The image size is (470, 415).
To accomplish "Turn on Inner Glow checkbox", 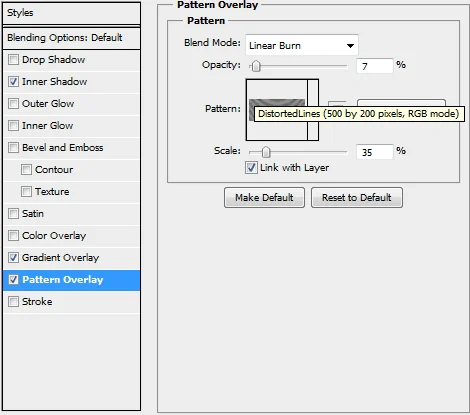I will (13, 126).
